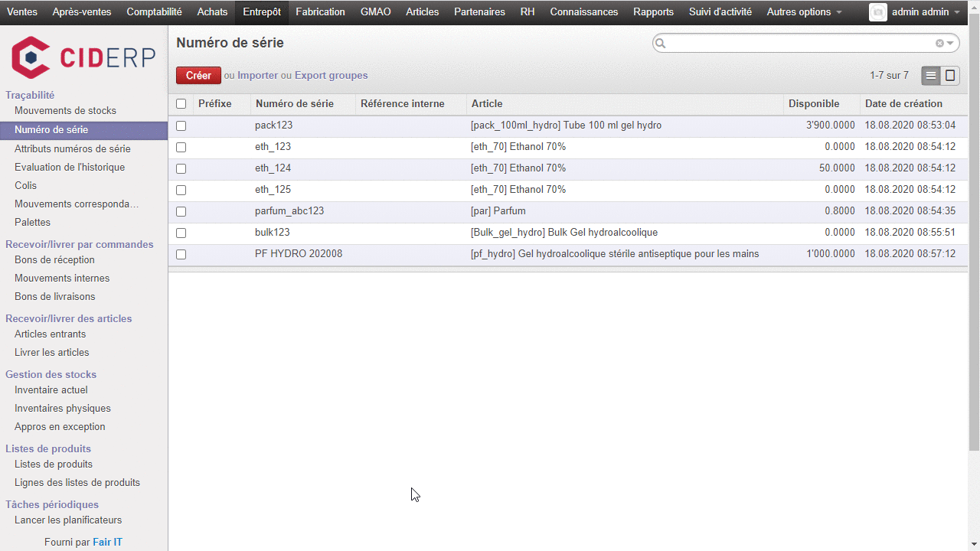Expand the search options dropdown arrow
980x551 pixels.
point(950,44)
